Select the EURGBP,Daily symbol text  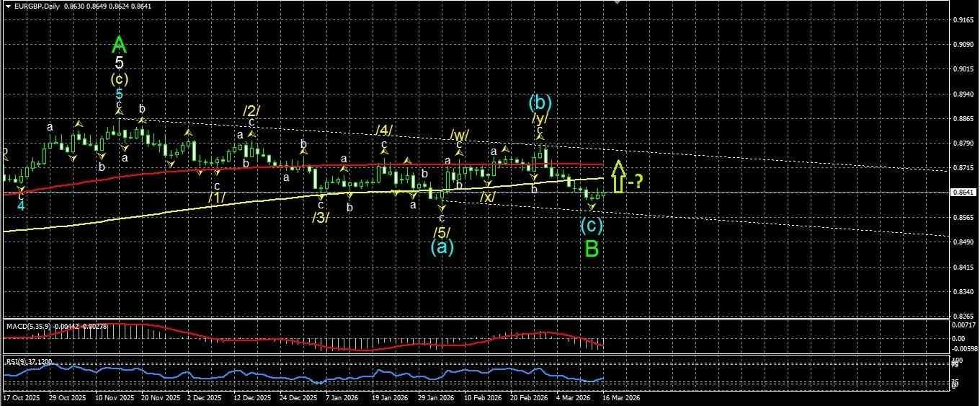coord(37,6)
